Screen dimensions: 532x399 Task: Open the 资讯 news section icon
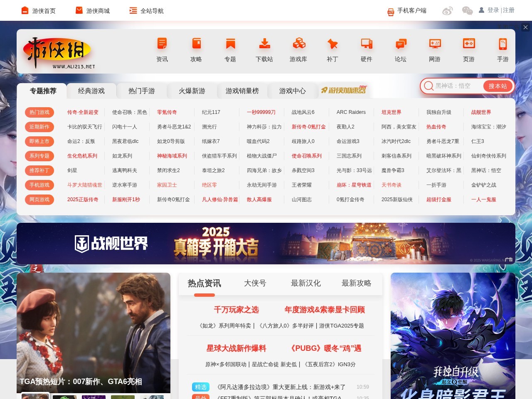point(162,48)
